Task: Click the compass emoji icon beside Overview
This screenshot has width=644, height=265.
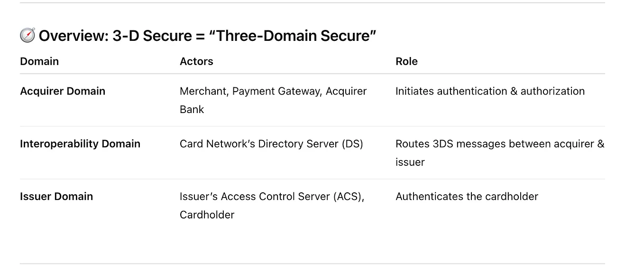Action: click(x=28, y=36)
